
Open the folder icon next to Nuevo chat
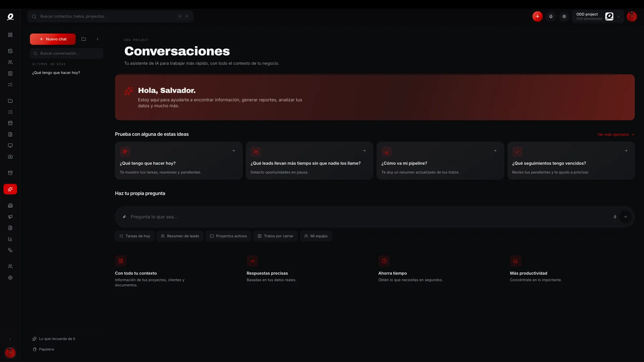(x=84, y=39)
